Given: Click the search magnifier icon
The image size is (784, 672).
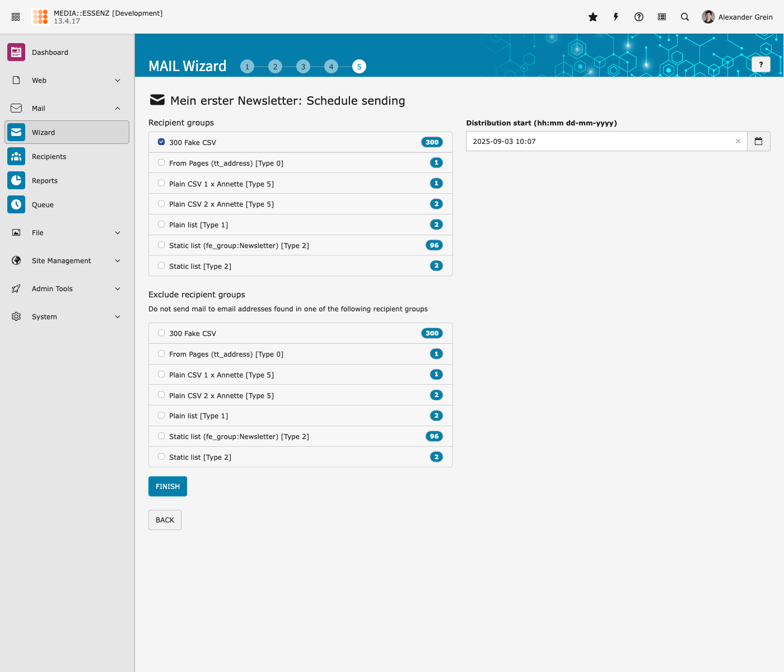Looking at the screenshot, I should point(685,17).
